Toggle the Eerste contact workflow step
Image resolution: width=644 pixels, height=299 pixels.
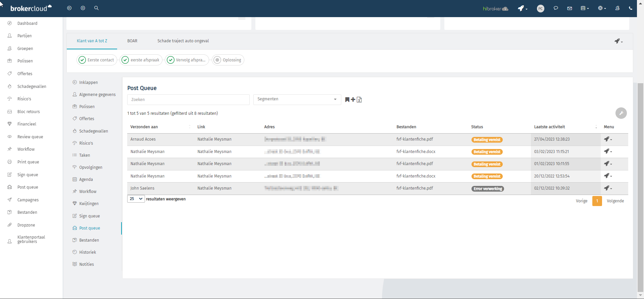point(97,60)
